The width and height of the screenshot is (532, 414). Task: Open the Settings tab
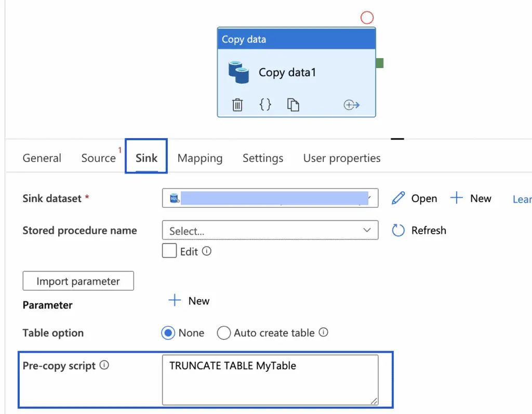[263, 158]
